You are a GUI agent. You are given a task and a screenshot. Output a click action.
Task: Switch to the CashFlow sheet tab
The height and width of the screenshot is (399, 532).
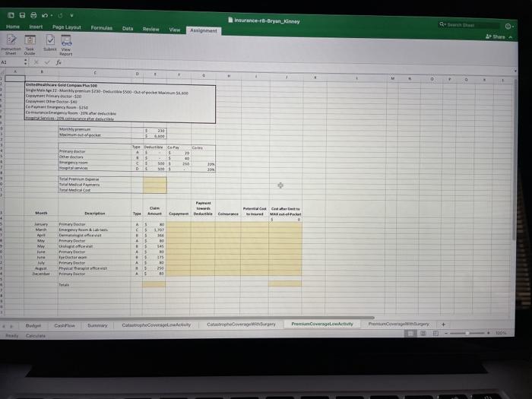[x=65, y=325]
